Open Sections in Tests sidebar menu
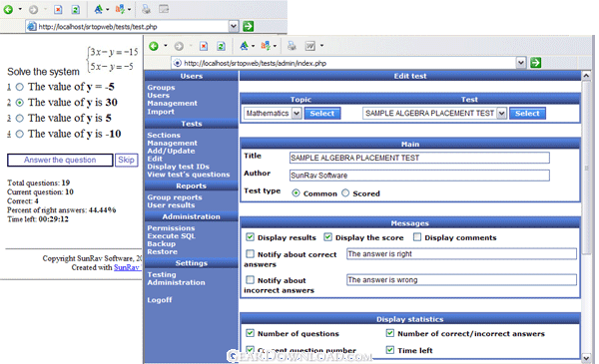The width and height of the screenshot is (599, 364). coord(164,135)
